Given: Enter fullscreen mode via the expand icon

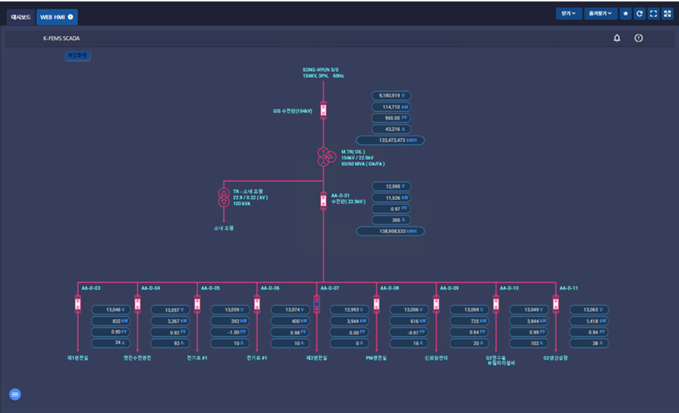Looking at the screenshot, I should tap(653, 14).
